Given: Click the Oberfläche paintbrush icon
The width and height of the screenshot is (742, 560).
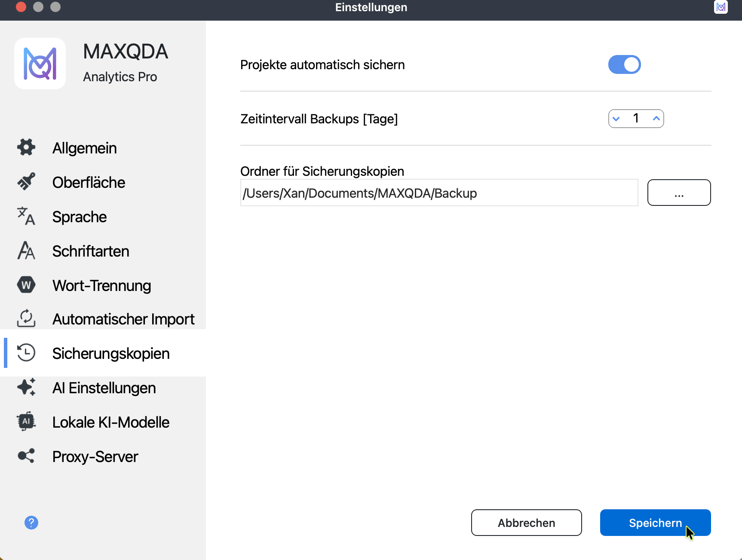Looking at the screenshot, I should tap(26, 182).
